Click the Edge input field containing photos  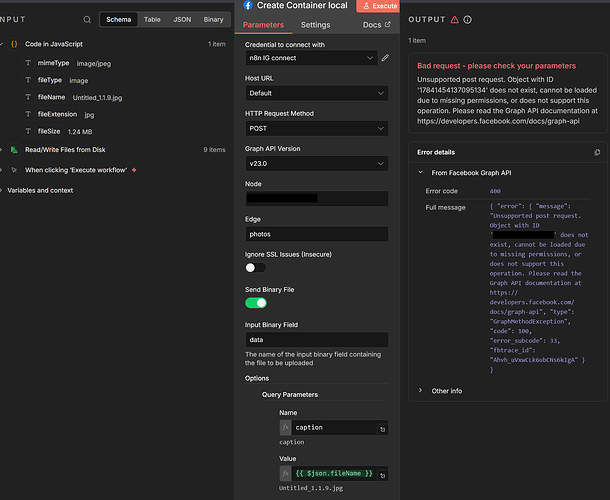(x=316, y=234)
